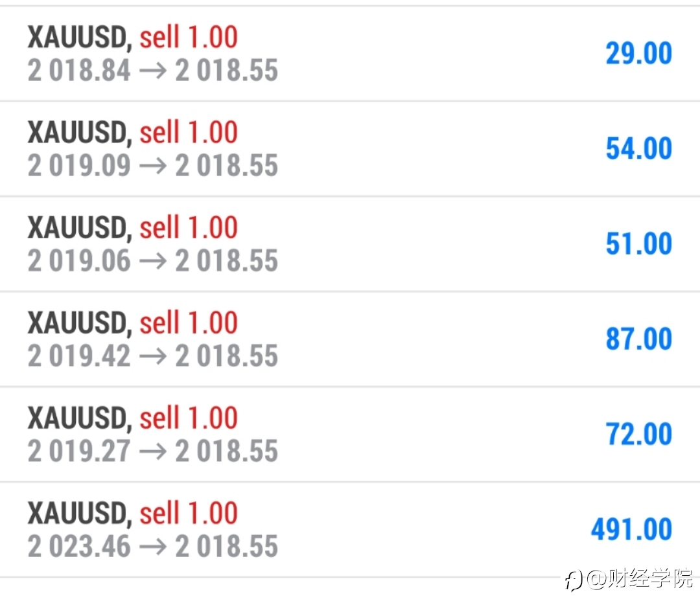700x614 pixels.
Task: Select the 2 019.09 entry trade row
Action: click(350, 148)
